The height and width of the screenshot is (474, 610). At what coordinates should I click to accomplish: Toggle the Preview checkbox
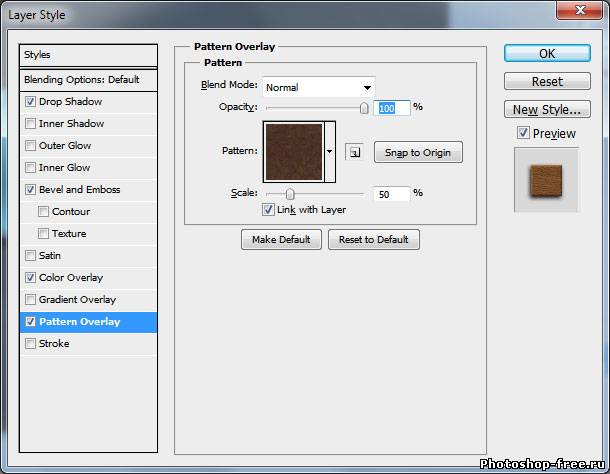click(523, 133)
